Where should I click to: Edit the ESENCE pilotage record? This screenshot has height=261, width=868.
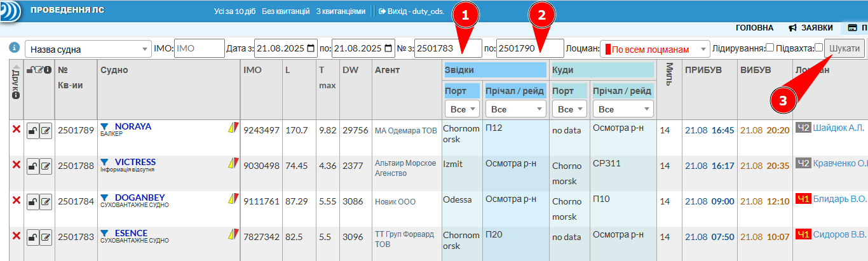tap(46, 238)
